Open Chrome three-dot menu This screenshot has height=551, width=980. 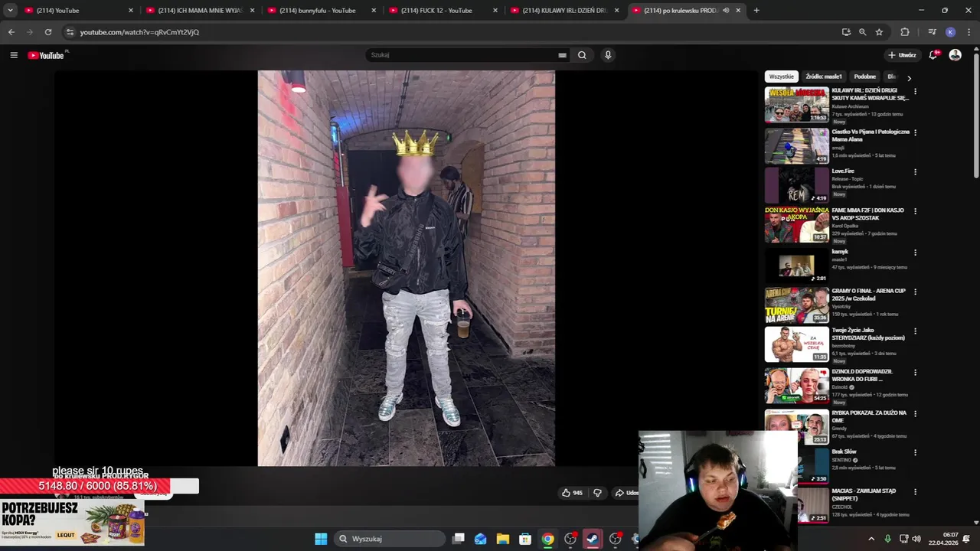tap(969, 32)
